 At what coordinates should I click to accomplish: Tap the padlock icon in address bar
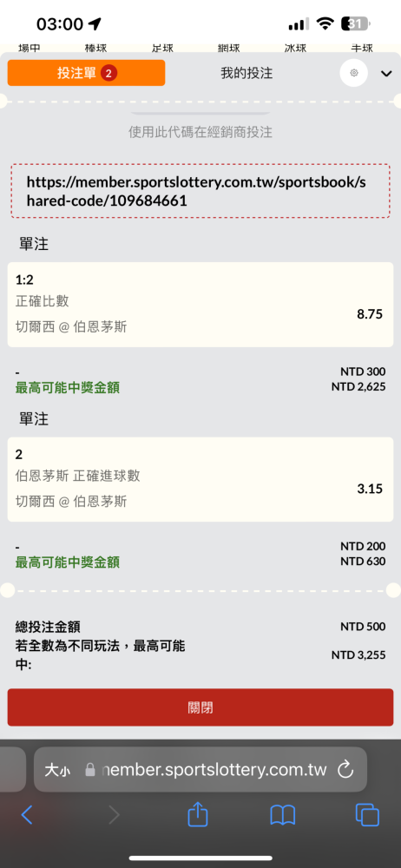90,770
